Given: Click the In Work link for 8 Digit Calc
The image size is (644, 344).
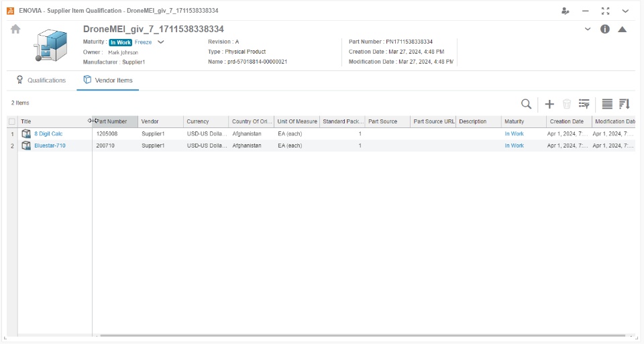Looking at the screenshot, I should pos(515,134).
